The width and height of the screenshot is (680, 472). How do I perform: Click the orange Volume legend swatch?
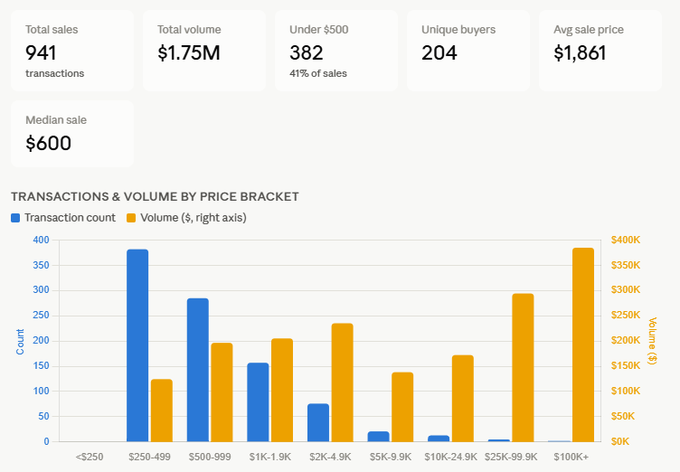(x=131, y=218)
